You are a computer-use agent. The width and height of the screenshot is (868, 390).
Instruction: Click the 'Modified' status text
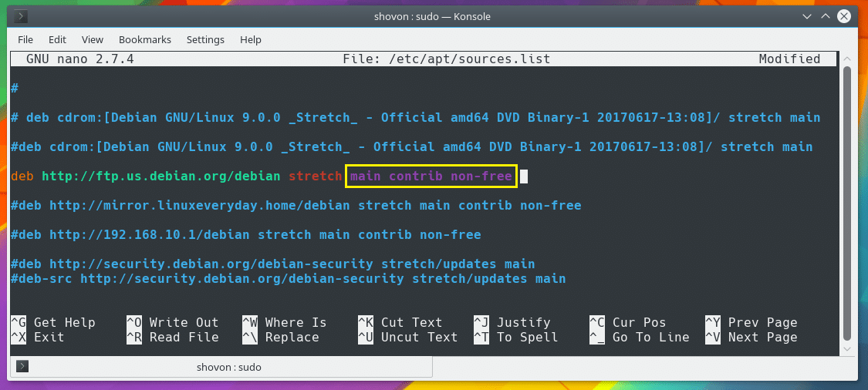[789, 59]
